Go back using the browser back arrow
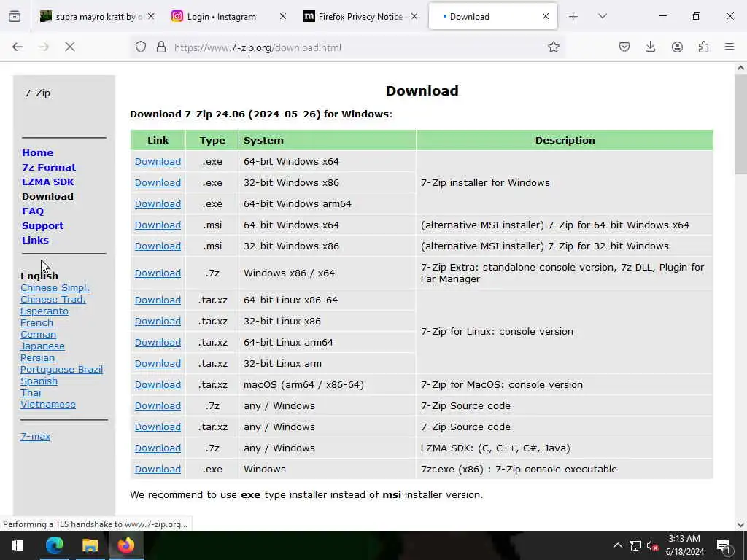Screen dimensions: 747x560 click(18, 47)
